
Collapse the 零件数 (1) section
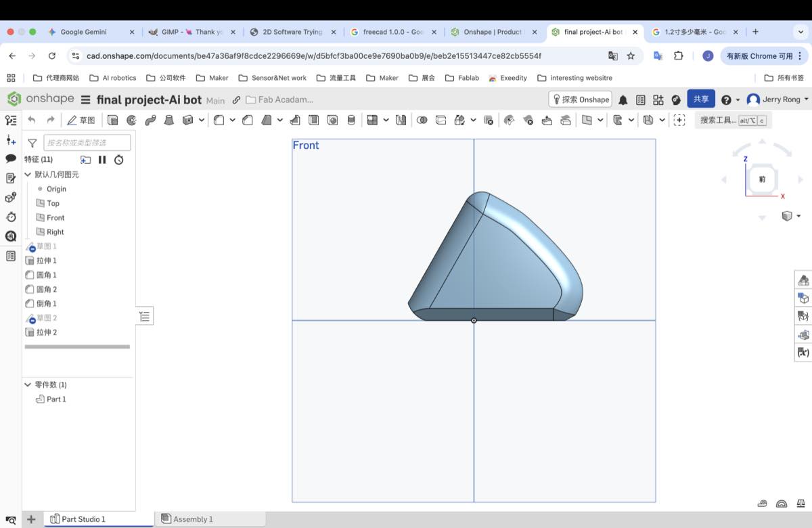[28, 384]
